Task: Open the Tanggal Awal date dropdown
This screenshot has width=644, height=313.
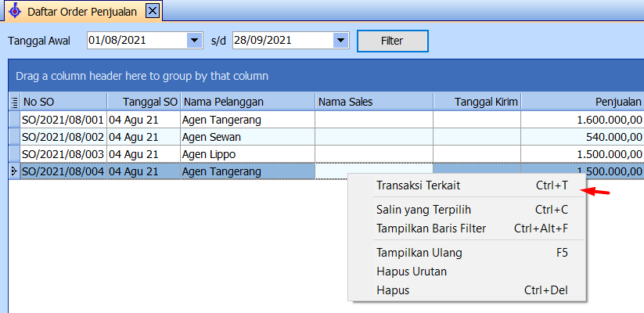Action: (193, 41)
